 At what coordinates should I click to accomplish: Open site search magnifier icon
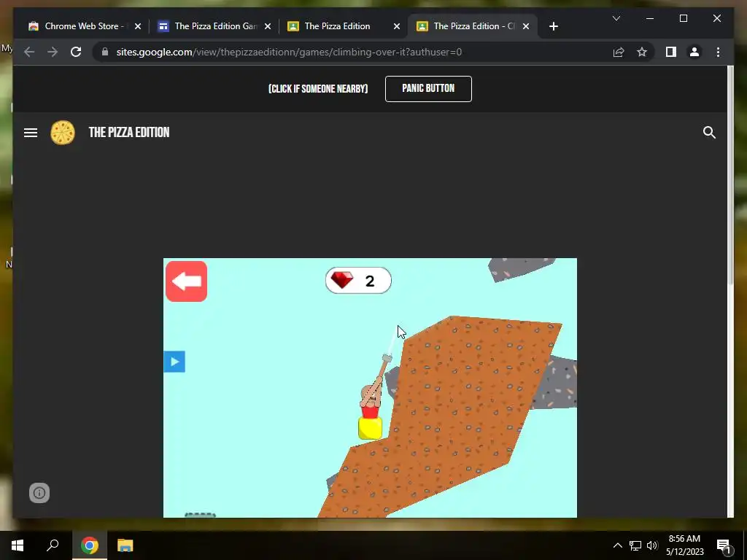709,133
